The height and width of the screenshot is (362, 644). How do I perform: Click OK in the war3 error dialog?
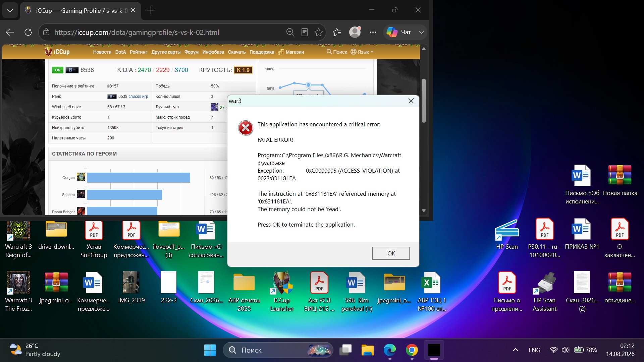click(391, 253)
